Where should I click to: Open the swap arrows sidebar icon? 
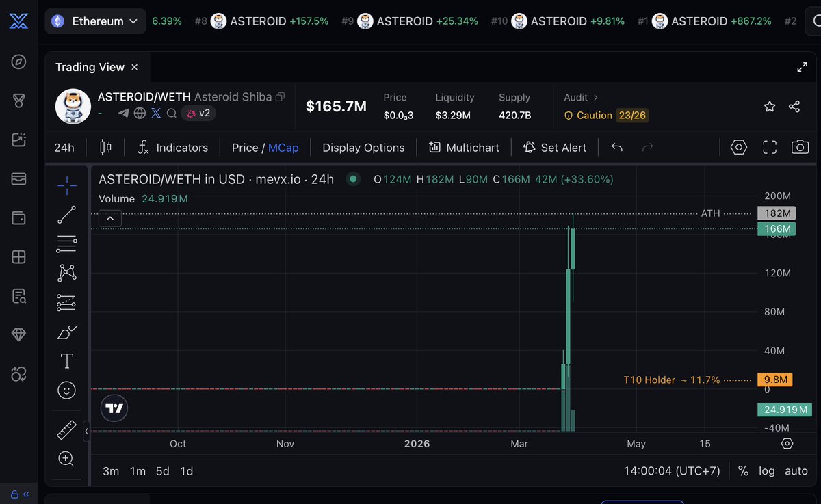18,374
